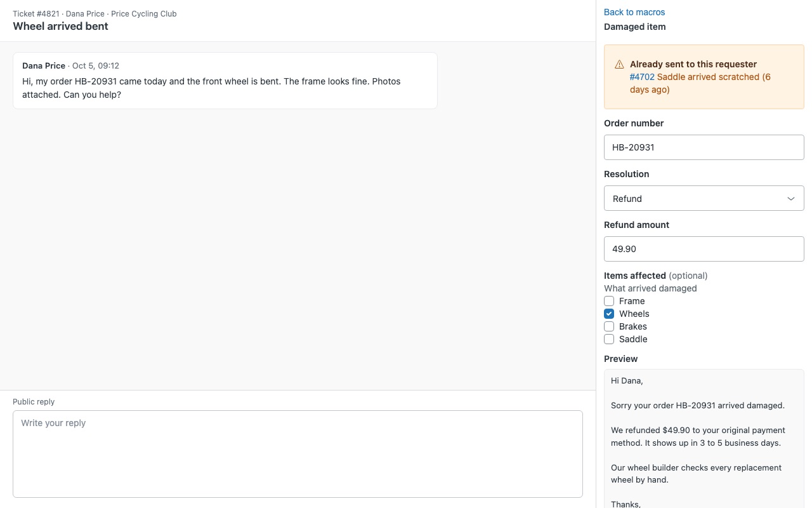This screenshot has height=508, width=812.
Task: Click the 'Preview' section heading
Action: point(621,359)
